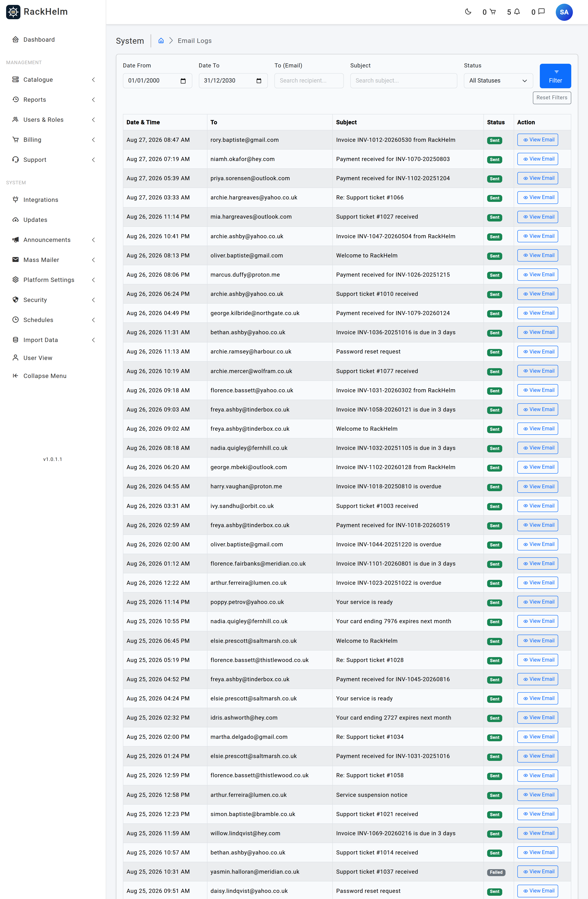Viewport: 588px width, 899px height.
Task: Open the Announcements sidebar menu
Action: pos(53,240)
